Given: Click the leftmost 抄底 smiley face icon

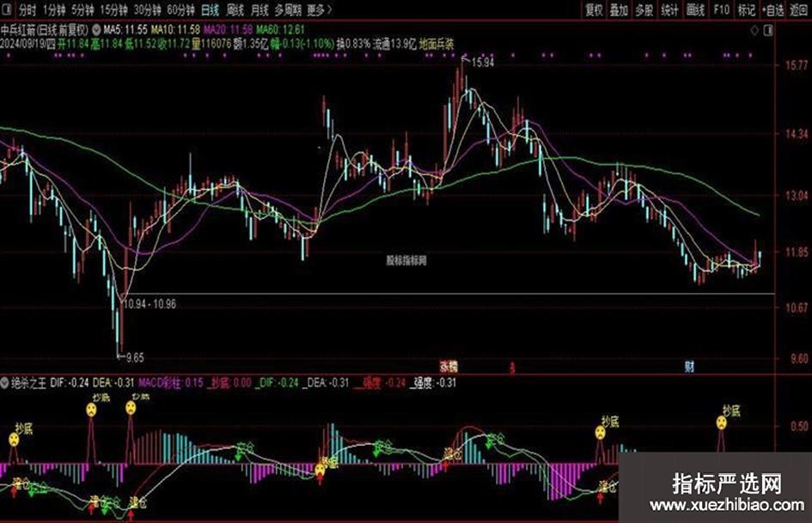Looking at the screenshot, I should coord(14,441).
